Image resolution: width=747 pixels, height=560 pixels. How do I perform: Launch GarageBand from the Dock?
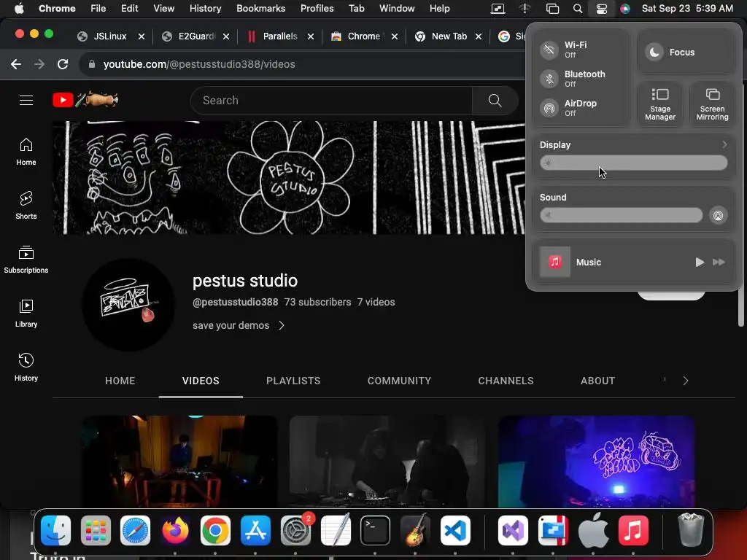(x=415, y=531)
